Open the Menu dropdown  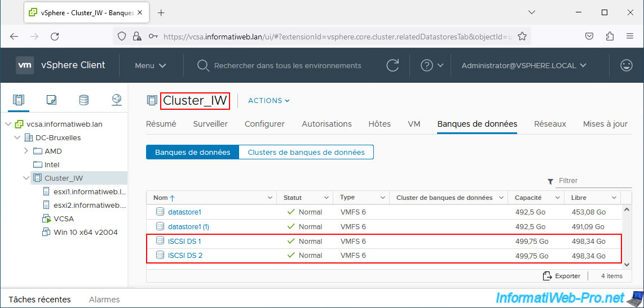[x=151, y=66]
